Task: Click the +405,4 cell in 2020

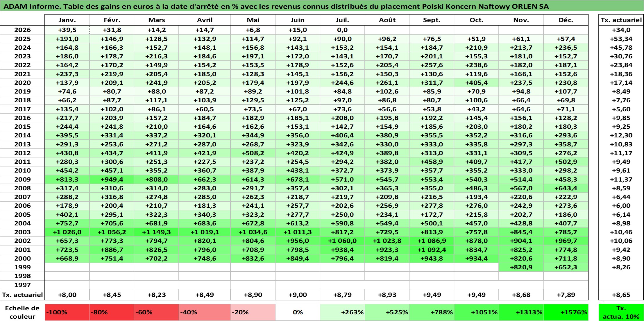Action: click(476, 83)
